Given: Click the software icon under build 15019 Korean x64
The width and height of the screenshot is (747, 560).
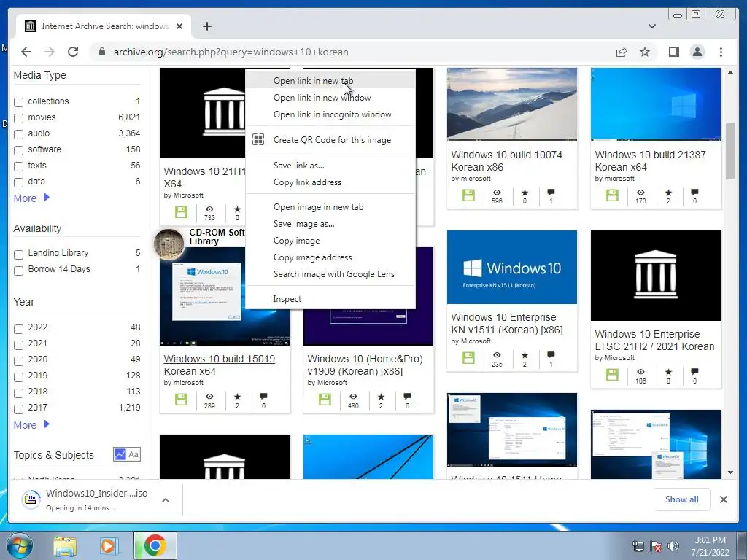Looking at the screenshot, I should point(181,399).
